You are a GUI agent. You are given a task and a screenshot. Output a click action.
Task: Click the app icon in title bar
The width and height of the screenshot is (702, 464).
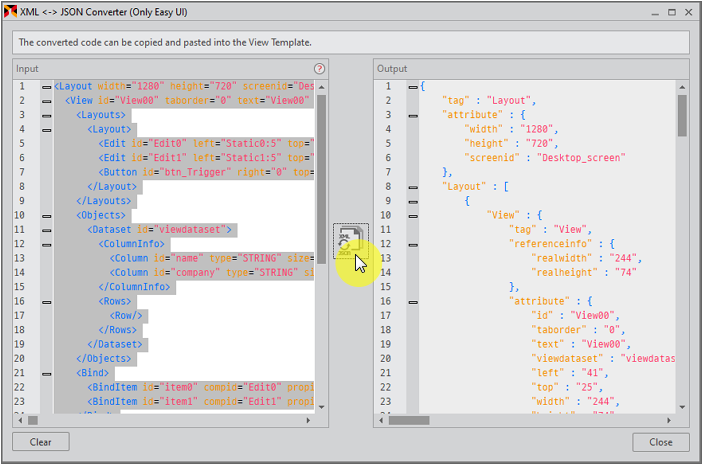click(x=10, y=9)
